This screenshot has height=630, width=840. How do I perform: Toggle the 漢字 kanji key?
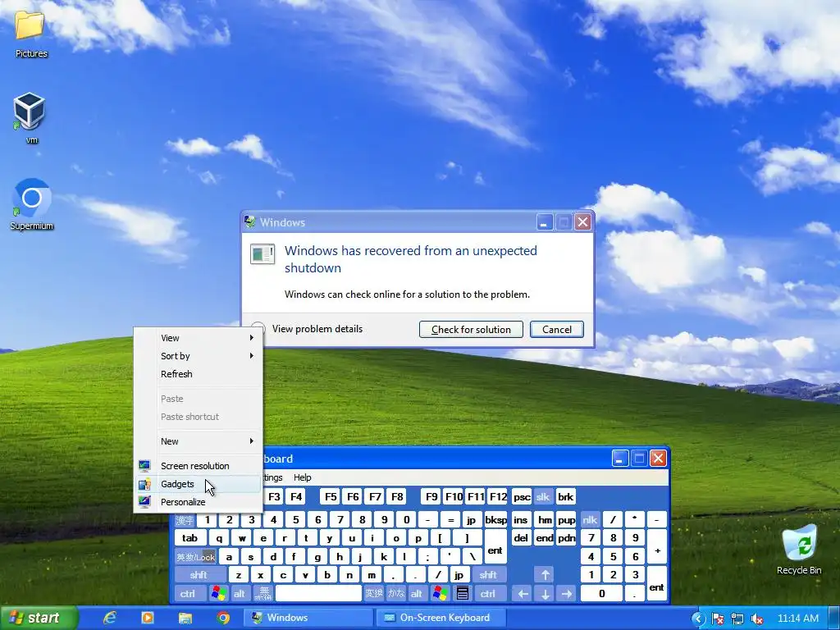tap(185, 519)
